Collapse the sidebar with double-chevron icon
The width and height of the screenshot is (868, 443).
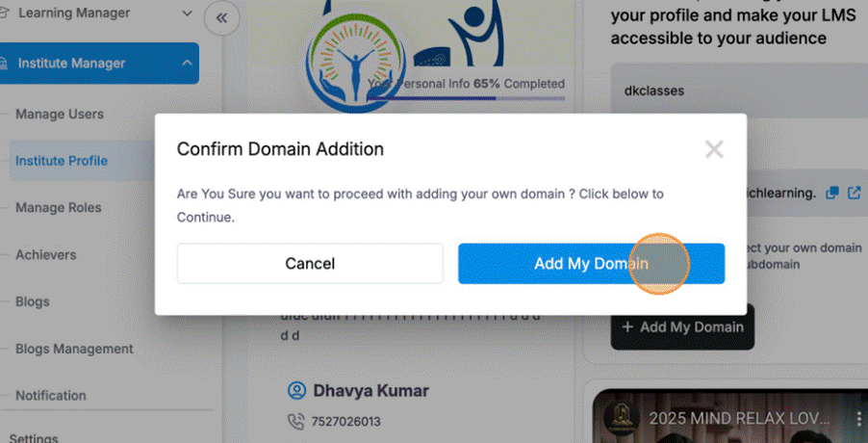(222, 17)
